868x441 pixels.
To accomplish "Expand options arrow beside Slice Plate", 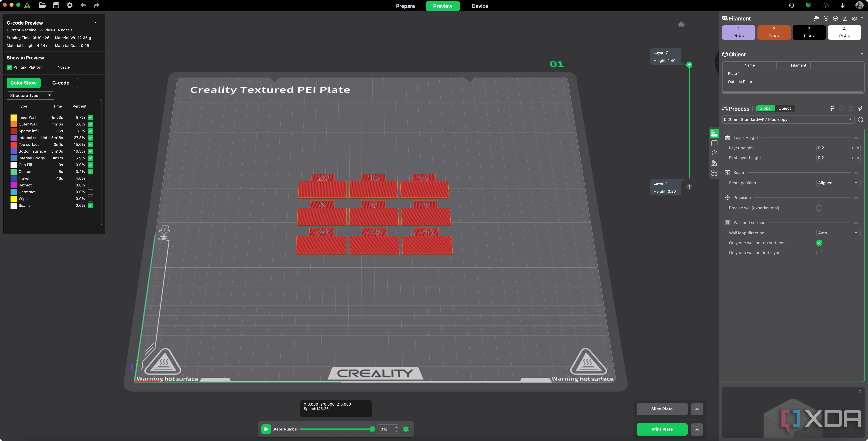I will 697,409.
